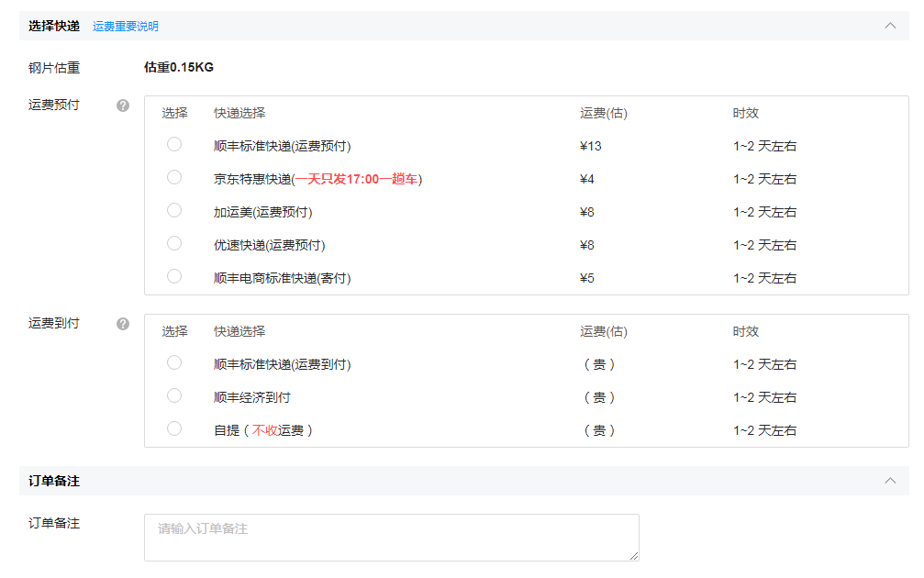The height and width of the screenshot is (578, 924).
Task: Click the 估重0.15KG weight value
Action: click(179, 68)
